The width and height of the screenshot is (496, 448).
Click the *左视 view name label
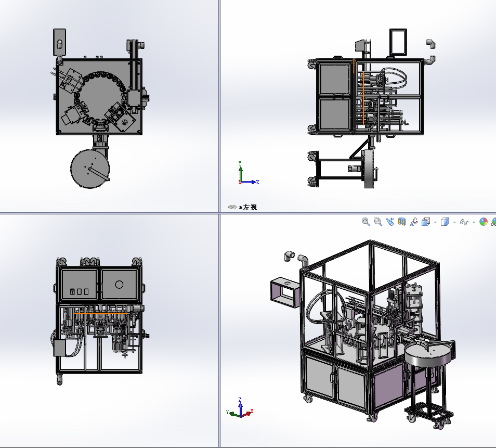click(248, 207)
